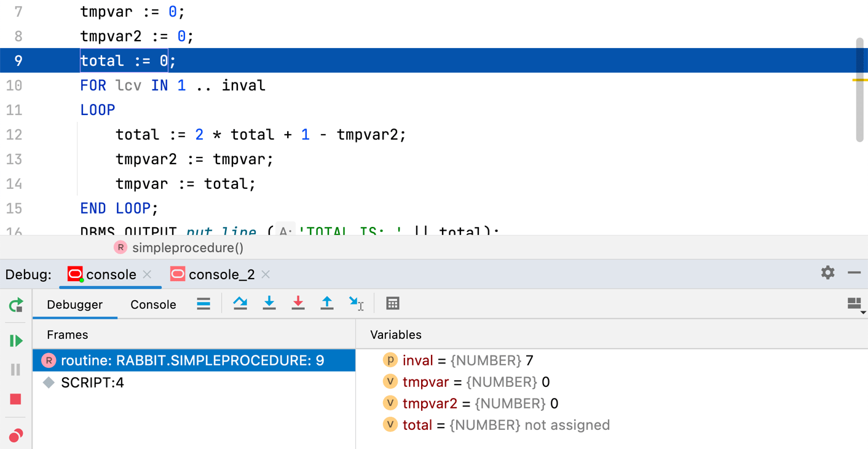Use Force Step Into
Image resolution: width=868 pixels, height=449 pixels.
click(298, 303)
